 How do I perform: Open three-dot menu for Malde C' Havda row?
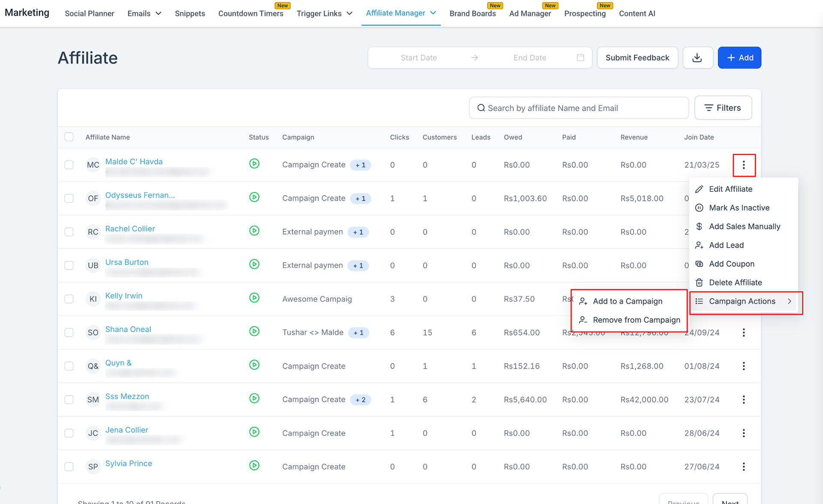[744, 165]
